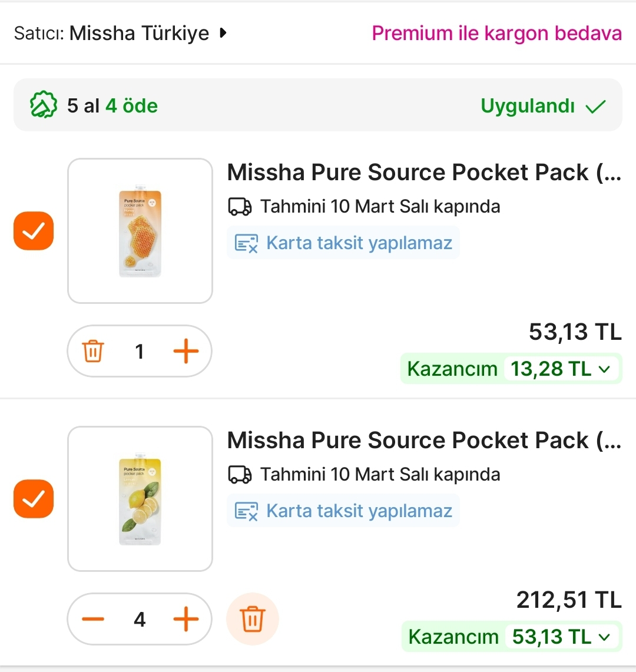Open seller Missha Türkiye arrow

[223, 33]
